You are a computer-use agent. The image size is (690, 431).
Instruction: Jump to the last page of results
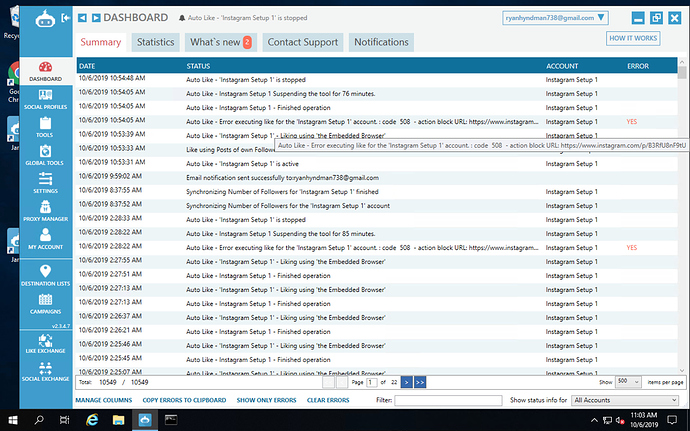(x=420, y=382)
